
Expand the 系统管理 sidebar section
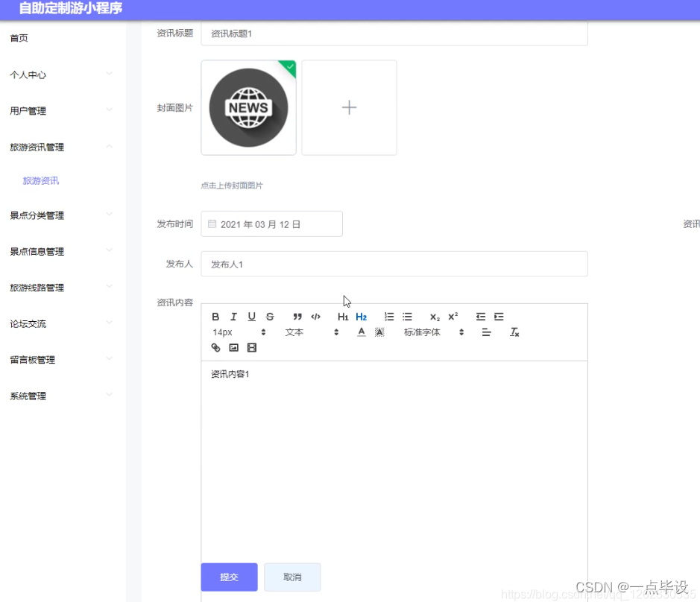coord(28,396)
